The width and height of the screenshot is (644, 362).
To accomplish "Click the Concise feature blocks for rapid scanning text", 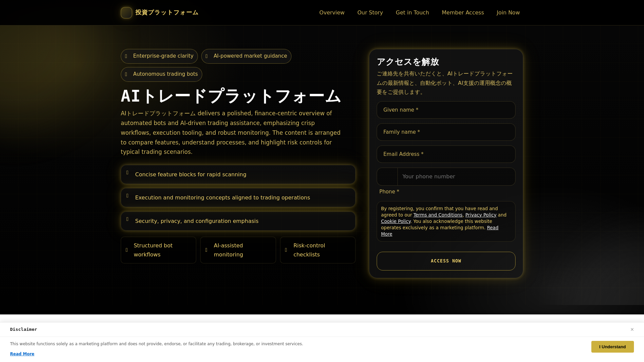I will [x=191, y=175].
